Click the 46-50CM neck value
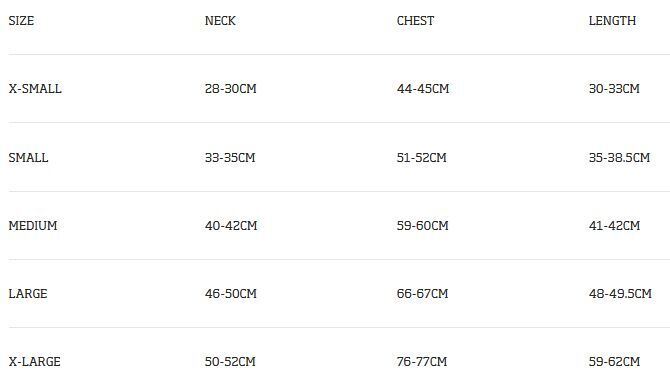This screenshot has width=670, height=392. tap(231, 294)
